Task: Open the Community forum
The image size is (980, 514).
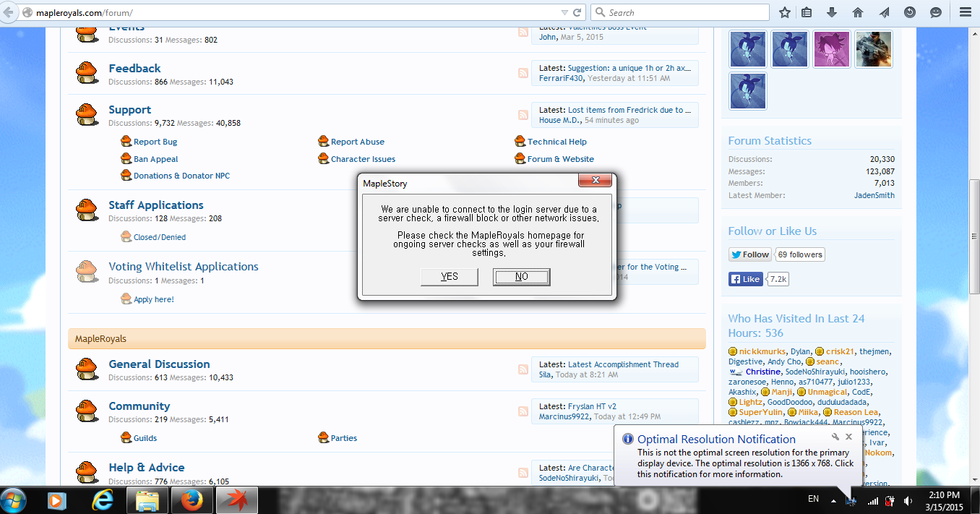Action: pyautogui.click(x=139, y=406)
